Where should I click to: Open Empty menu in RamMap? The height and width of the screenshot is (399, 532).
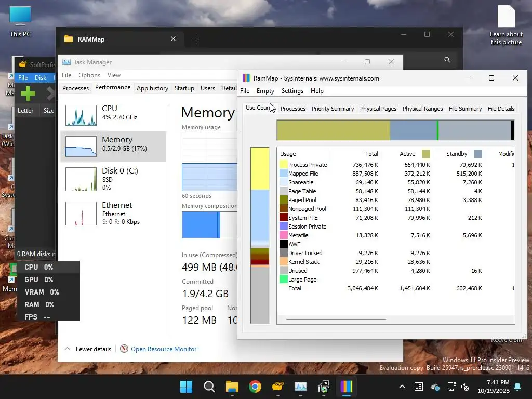265,91
